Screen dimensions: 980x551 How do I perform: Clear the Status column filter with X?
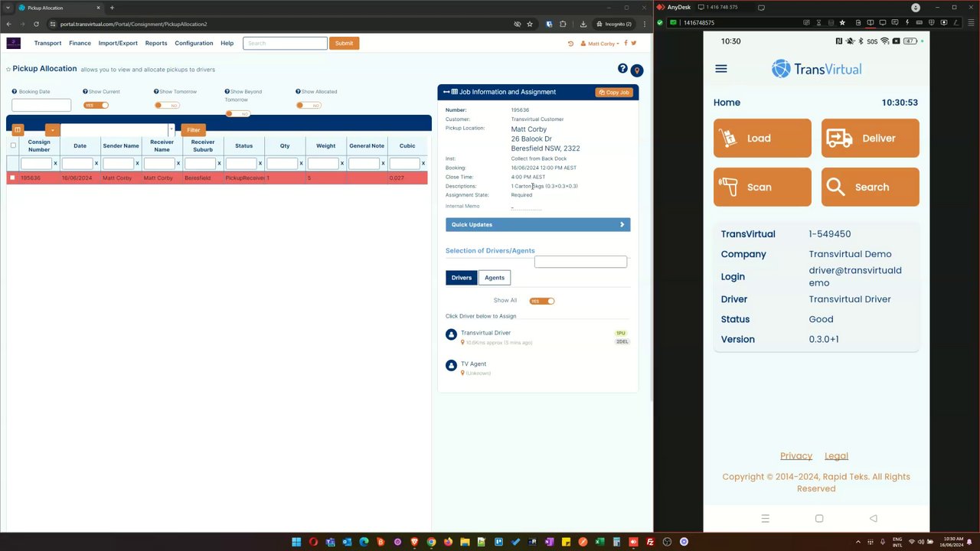tap(260, 163)
